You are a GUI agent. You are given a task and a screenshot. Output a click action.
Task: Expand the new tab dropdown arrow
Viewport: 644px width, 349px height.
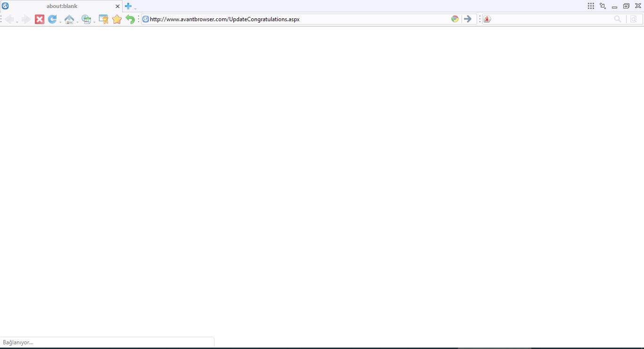tap(135, 8)
